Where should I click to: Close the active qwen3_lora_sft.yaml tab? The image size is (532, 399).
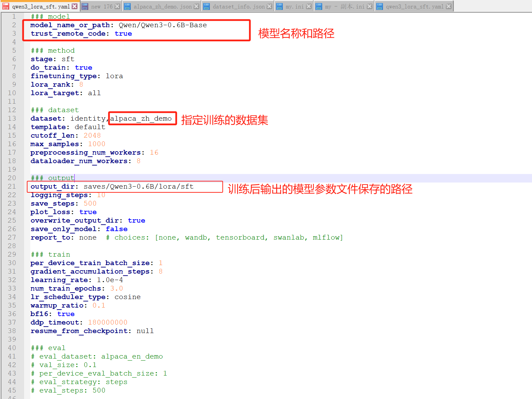tap(74, 6)
